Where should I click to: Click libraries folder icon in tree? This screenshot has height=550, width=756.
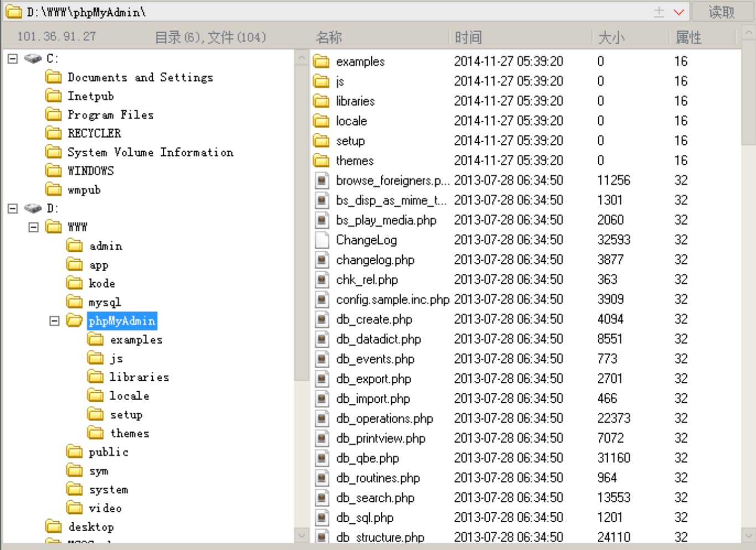[95, 377]
